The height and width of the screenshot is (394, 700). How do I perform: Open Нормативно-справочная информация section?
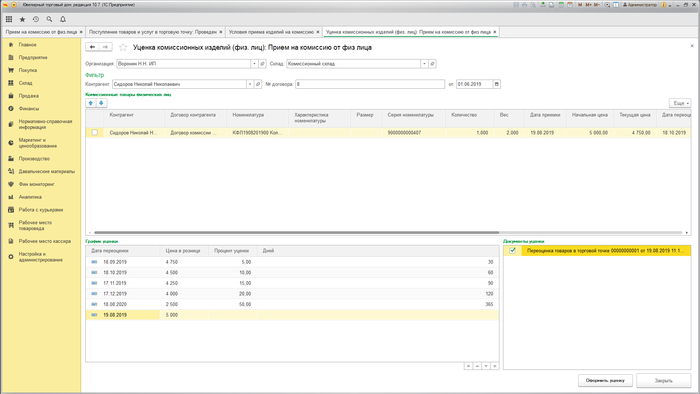point(45,124)
